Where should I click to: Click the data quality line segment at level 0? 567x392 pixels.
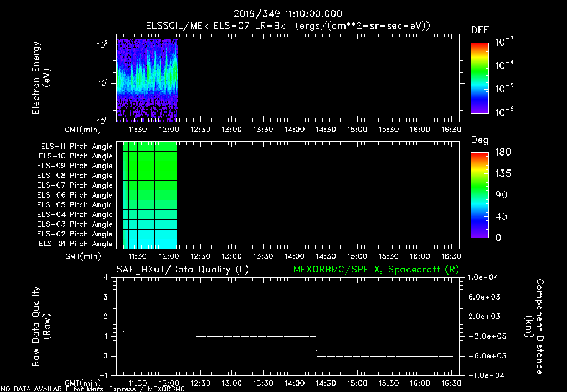pos(385,356)
